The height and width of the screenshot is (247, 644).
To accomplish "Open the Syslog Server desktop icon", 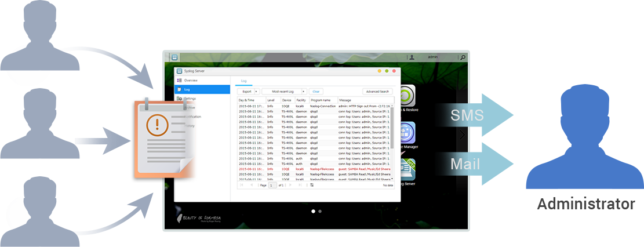I will click(x=407, y=170).
